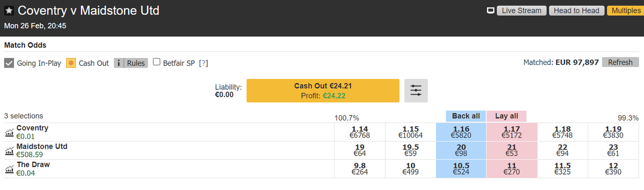This screenshot has height=190, width=644.
Task: Click the favourite star icon beside Coventry v Maidstone Utd
Action: pos(9,11)
